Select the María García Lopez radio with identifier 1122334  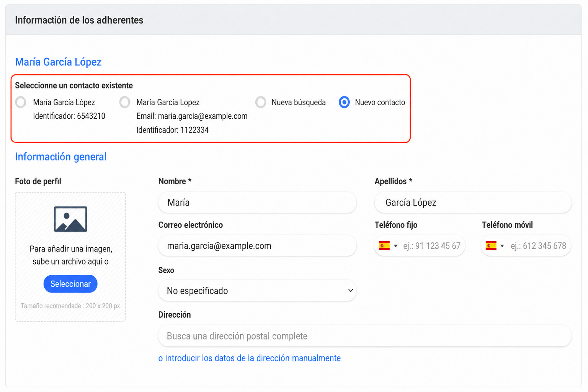(125, 102)
